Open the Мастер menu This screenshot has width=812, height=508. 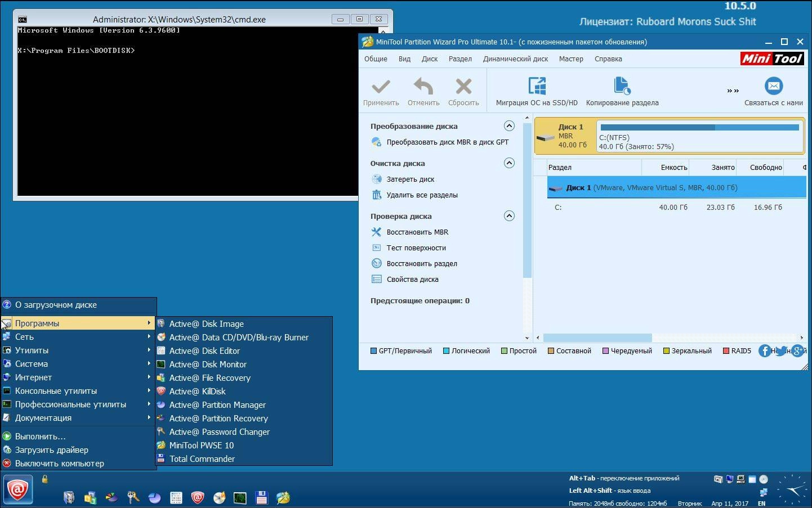point(571,59)
